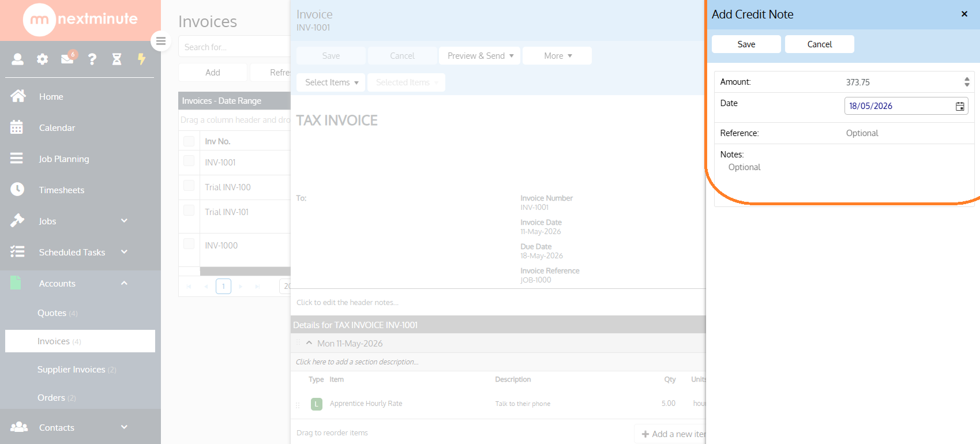Click the Notes text area

click(x=844, y=182)
